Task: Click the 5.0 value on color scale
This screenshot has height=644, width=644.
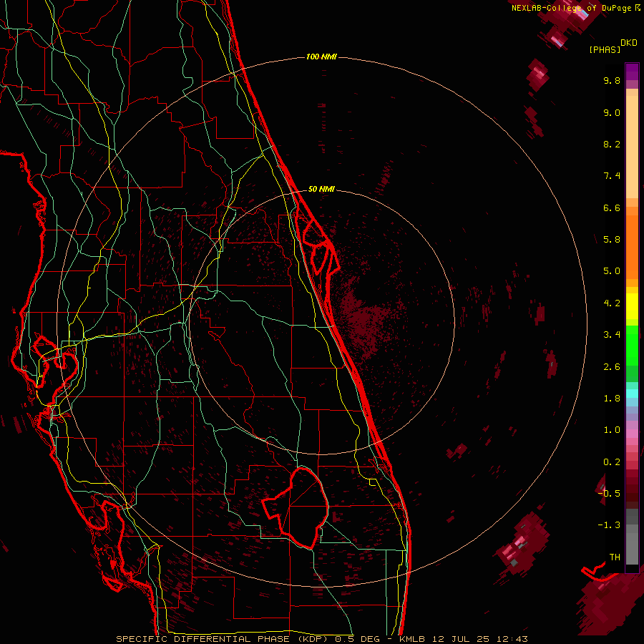Action: pos(612,271)
